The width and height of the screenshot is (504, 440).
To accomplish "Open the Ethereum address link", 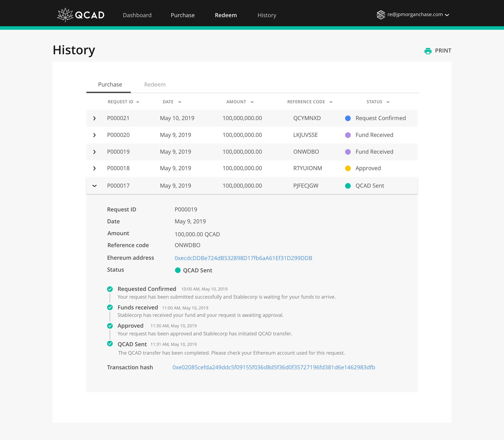I will [243, 258].
